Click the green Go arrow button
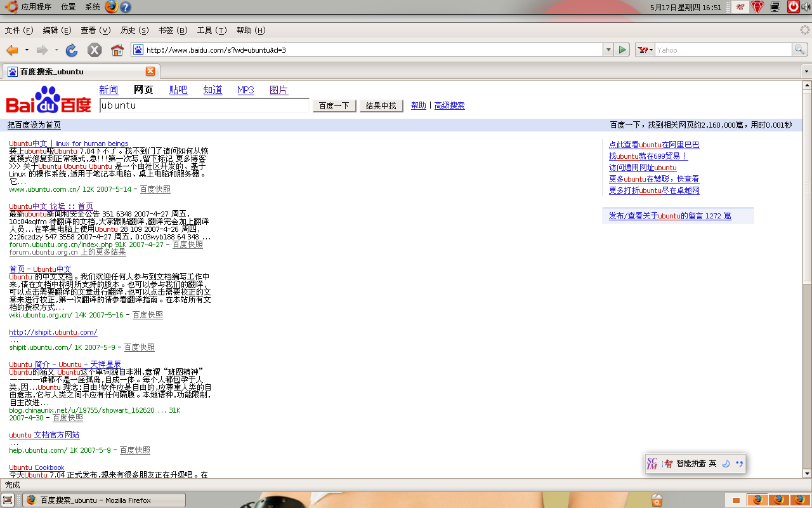812x508 pixels. pyautogui.click(x=623, y=50)
